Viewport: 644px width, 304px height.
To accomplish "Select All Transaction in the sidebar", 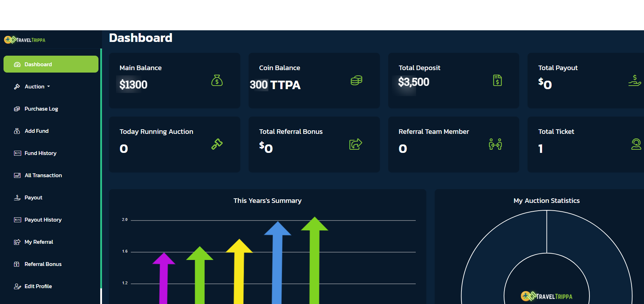I will [43, 175].
